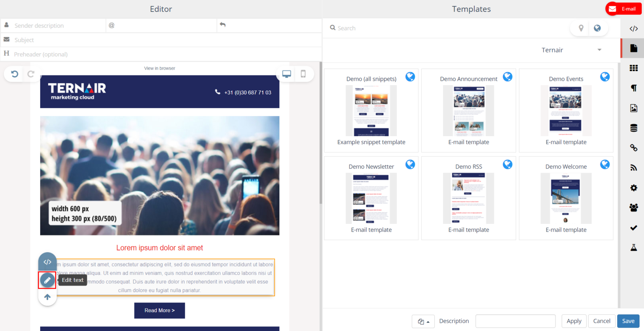
Task: Click the Read More button in email
Action: [159, 310]
